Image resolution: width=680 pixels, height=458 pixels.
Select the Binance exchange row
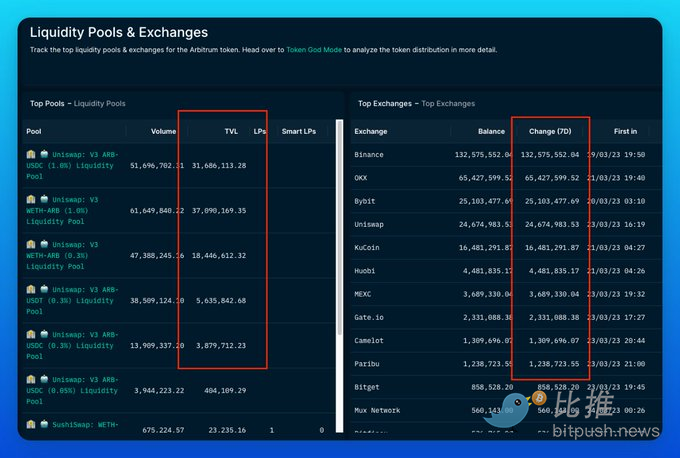[x=506, y=155]
